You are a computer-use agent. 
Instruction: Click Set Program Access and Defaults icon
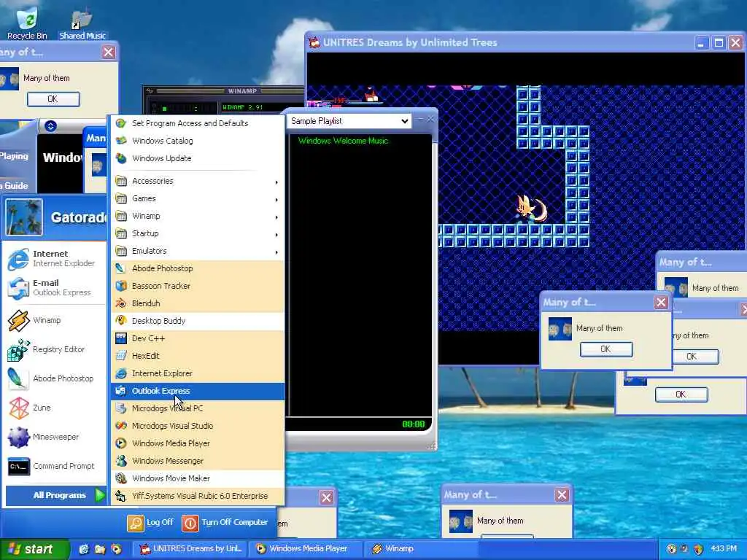[x=121, y=122]
